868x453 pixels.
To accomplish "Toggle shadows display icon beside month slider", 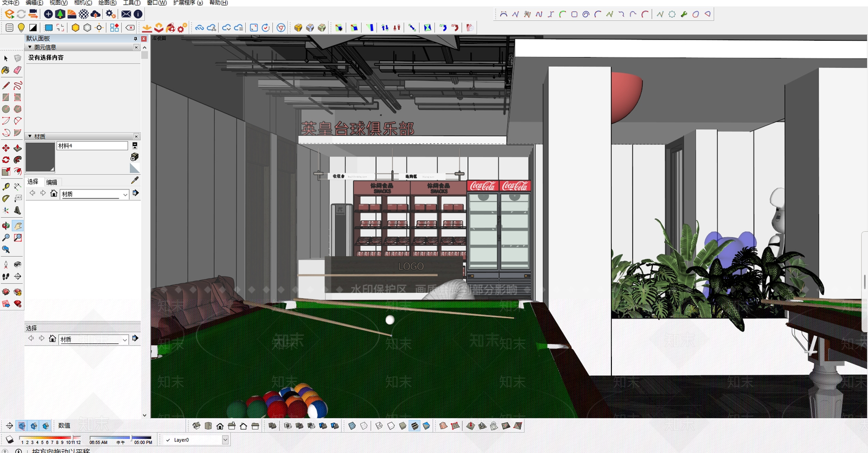I will 9,439.
